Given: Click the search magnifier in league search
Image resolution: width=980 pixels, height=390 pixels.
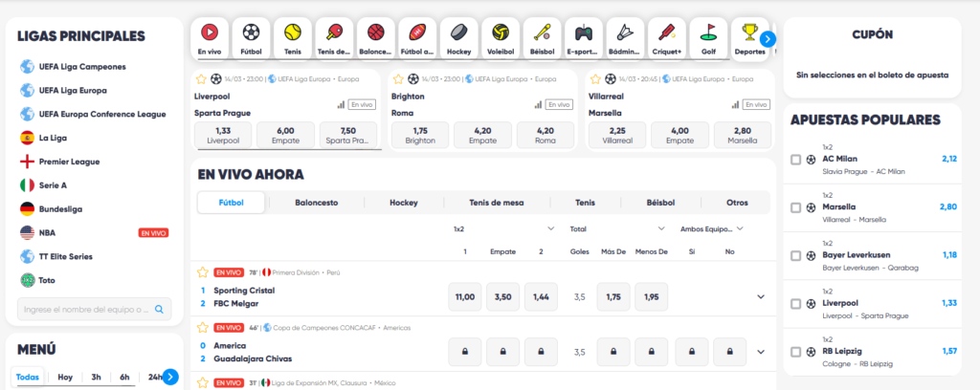Looking at the screenshot, I should [x=160, y=309].
